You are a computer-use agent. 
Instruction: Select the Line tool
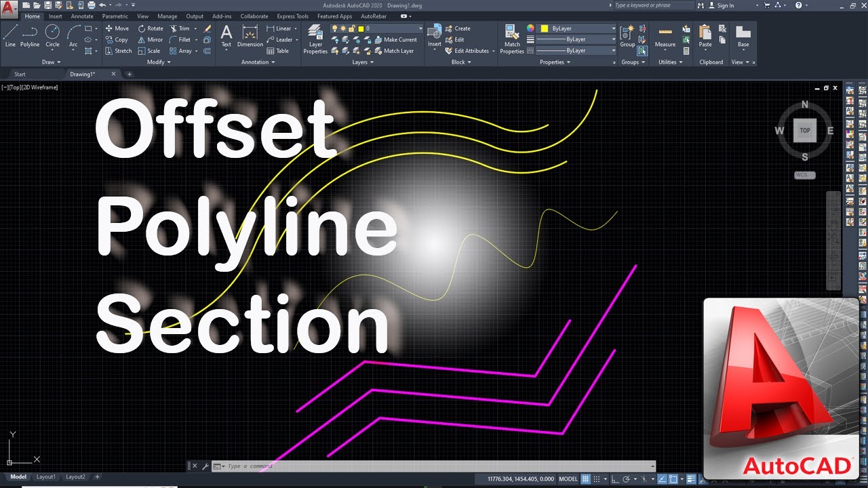pos(10,36)
